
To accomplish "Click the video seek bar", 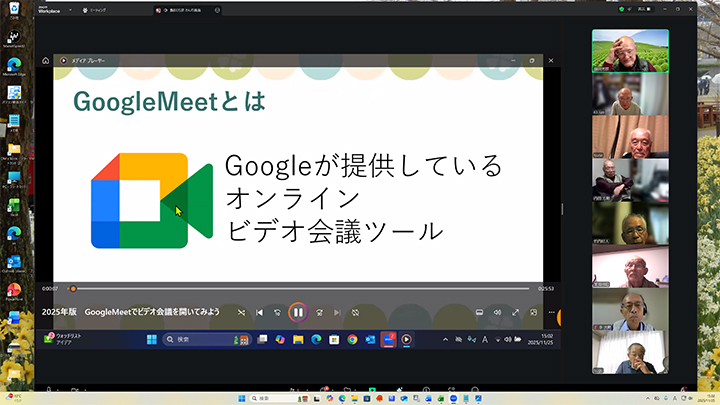I will tap(300, 289).
